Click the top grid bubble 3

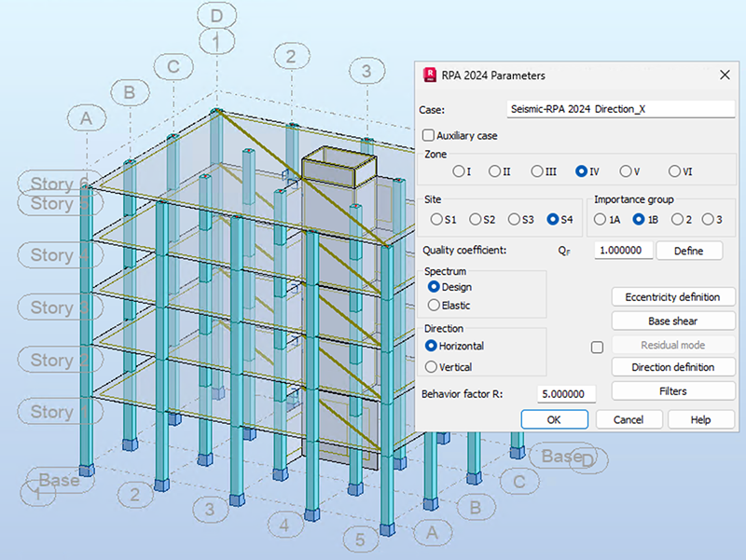[x=366, y=72]
